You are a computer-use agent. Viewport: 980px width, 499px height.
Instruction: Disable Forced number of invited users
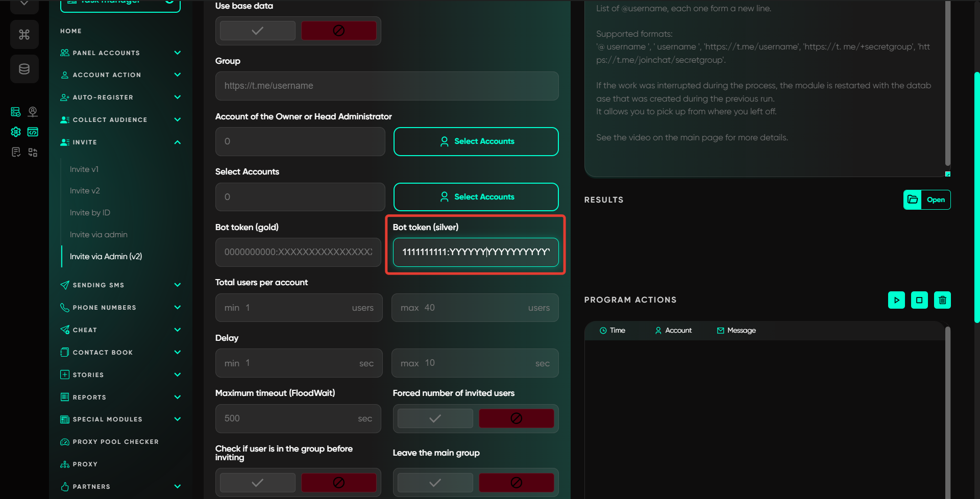[x=516, y=418]
